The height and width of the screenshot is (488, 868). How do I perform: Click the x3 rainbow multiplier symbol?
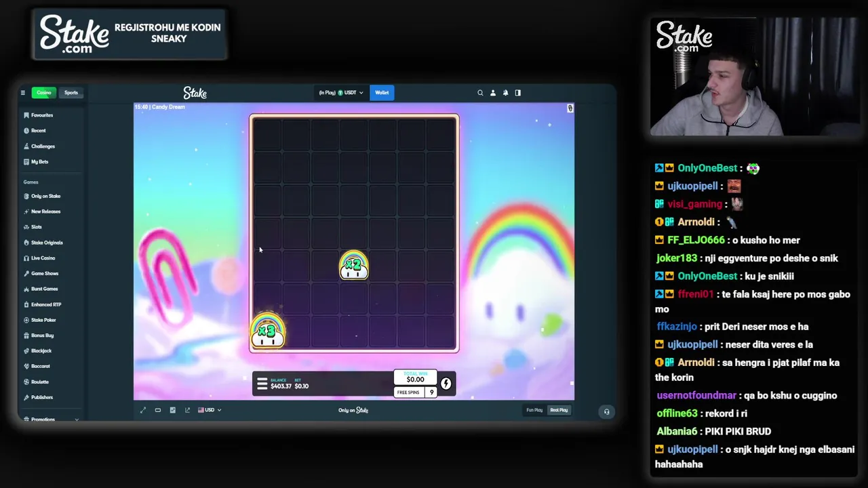268,331
